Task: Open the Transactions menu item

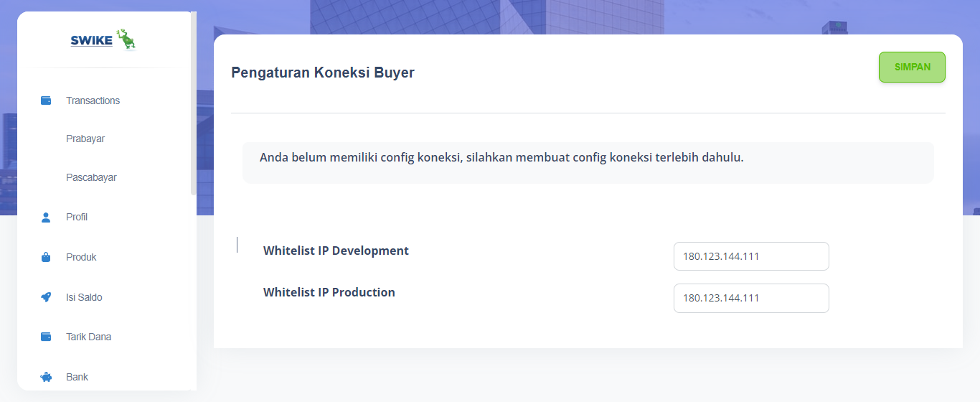Action: 93,100
